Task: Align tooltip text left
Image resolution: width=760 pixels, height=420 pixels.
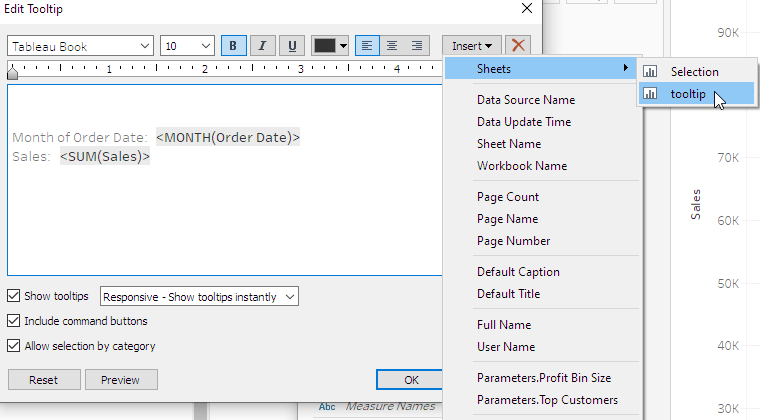Action: tap(367, 46)
